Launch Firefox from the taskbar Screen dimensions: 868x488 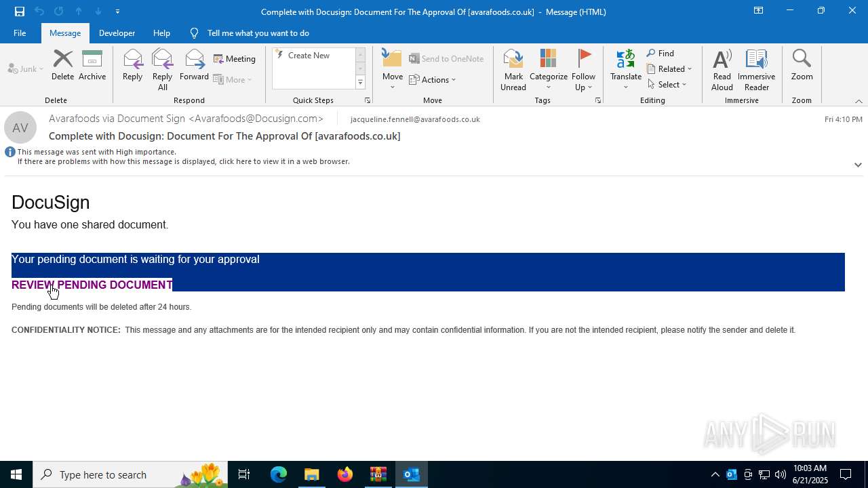(x=344, y=474)
